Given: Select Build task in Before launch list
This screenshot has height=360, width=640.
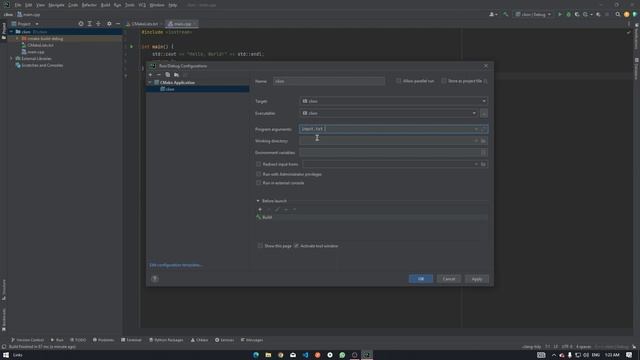Looking at the screenshot, I should tap(371, 217).
